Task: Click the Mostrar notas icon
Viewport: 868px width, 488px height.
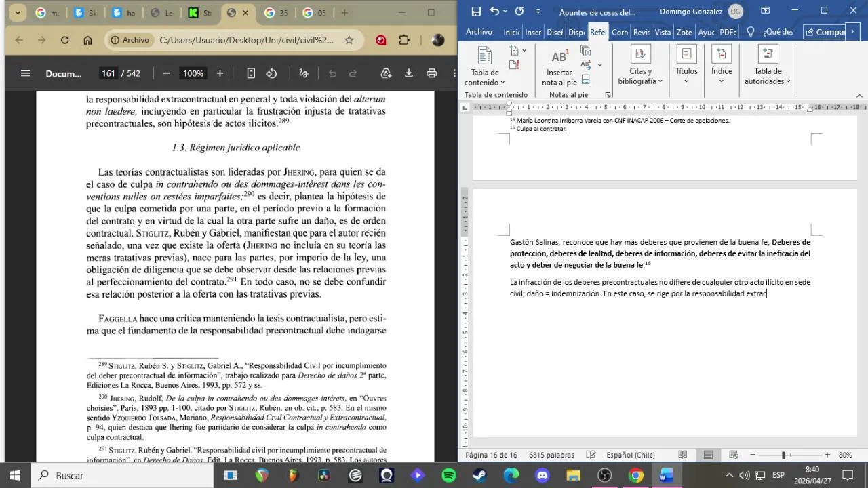Action: pyautogui.click(x=586, y=79)
